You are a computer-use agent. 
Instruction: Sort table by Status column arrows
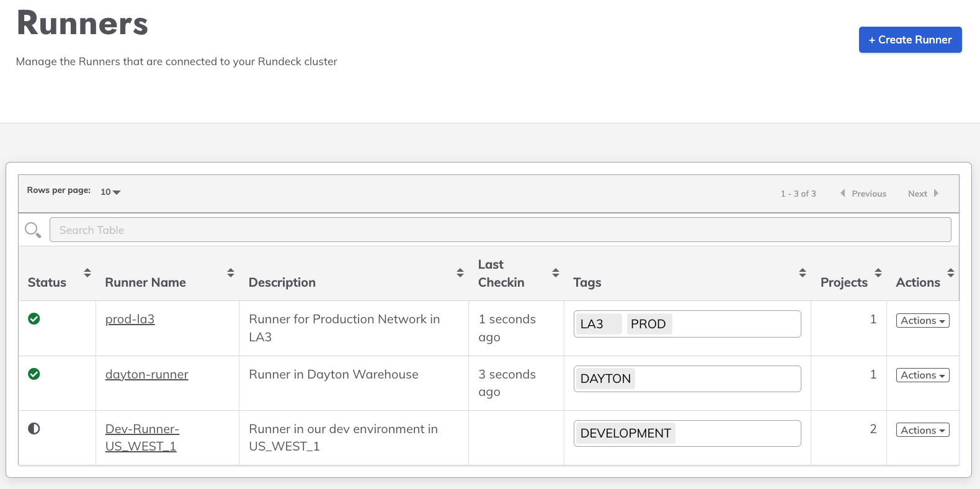pyautogui.click(x=87, y=273)
